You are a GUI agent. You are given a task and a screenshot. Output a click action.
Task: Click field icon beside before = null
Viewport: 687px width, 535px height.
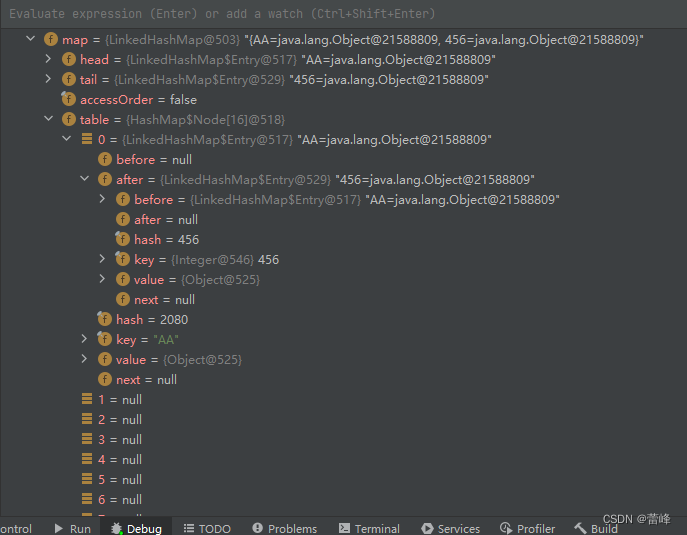[x=105, y=159]
